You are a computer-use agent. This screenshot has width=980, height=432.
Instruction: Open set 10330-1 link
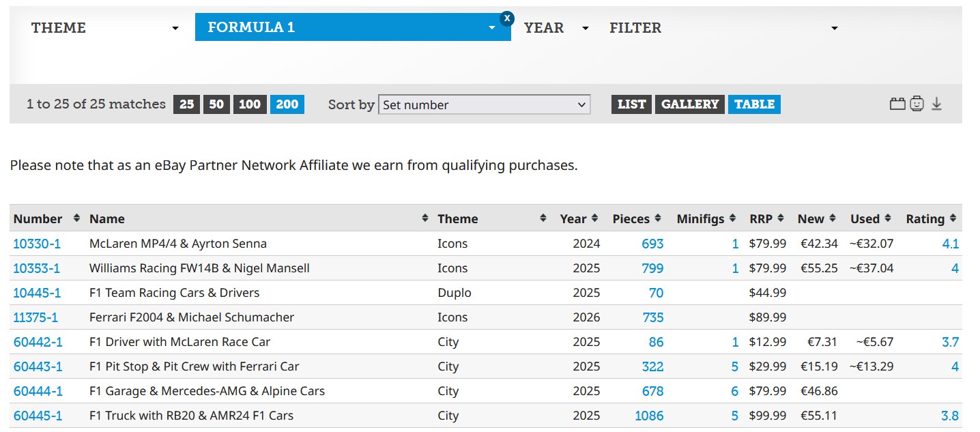coord(37,244)
